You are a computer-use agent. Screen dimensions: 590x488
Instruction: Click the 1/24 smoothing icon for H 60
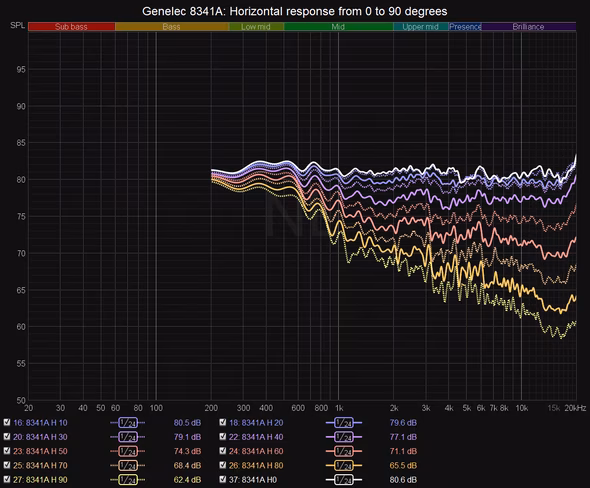(x=344, y=452)
